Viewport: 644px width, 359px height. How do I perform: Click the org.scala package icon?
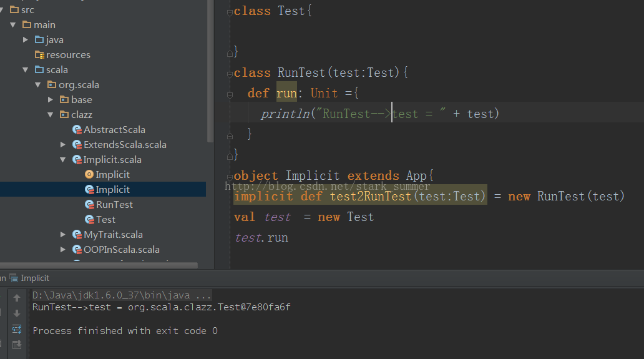[52, 85]
